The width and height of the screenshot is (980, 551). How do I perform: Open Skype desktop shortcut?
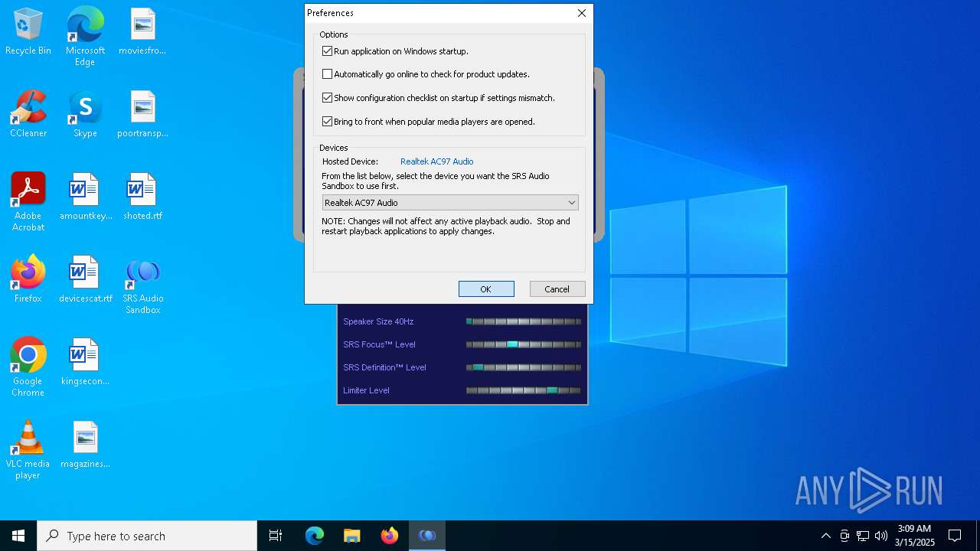tap(85, 115)
